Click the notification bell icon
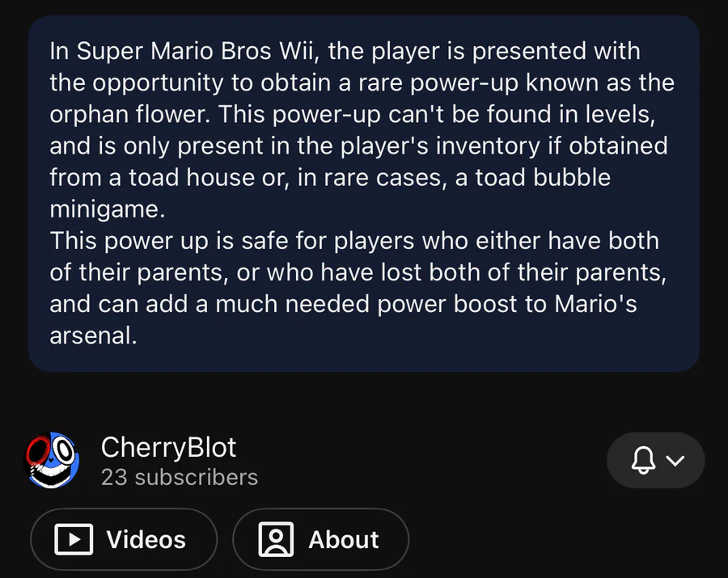Screen dimensions: 728x578 click(643, 461)
